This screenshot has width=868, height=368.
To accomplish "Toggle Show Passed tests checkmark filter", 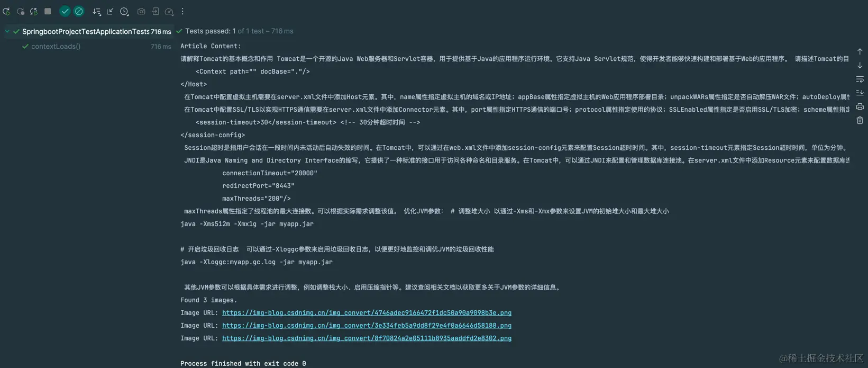I will tap(65, 11).
